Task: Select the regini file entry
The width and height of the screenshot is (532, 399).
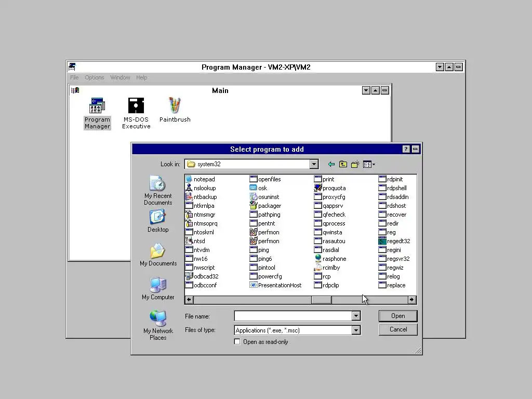Action: (390, 250)
